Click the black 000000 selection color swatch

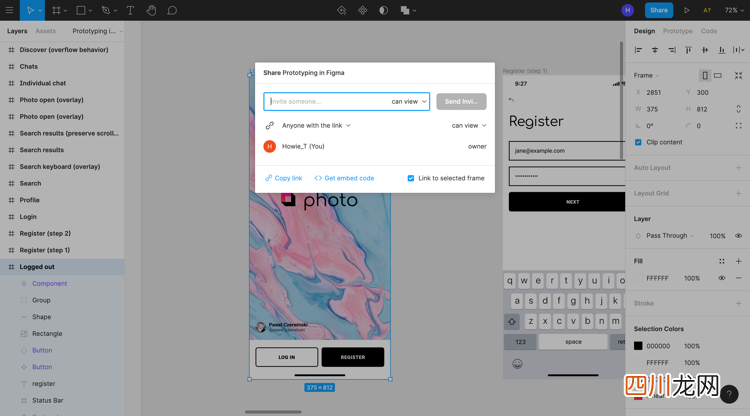coord(638,346)
